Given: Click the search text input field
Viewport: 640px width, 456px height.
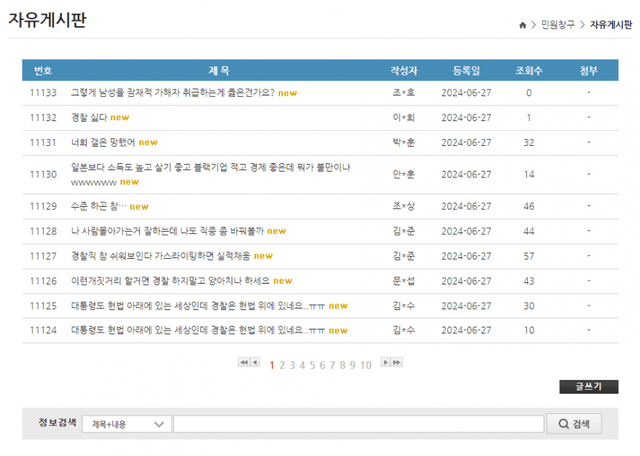Looking at the screenshot, I should click(358, 424).
